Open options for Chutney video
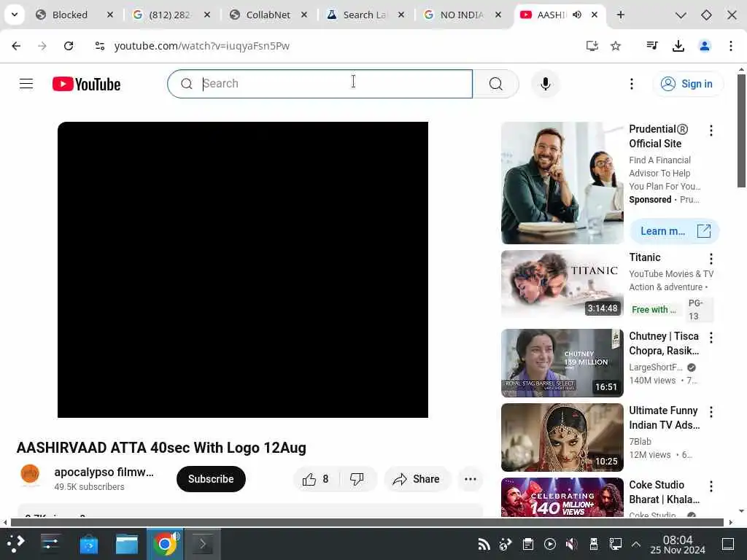 (x=711, y=338)
